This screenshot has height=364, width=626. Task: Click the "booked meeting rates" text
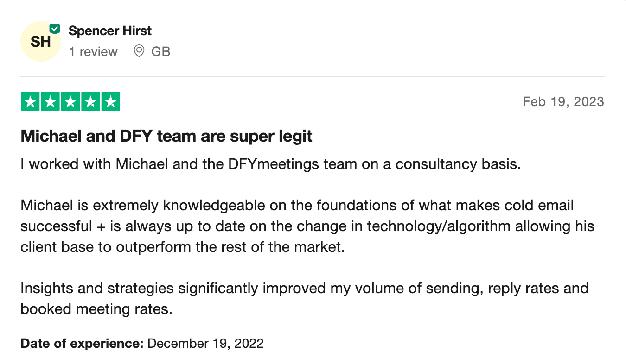[x=96, y=309]
